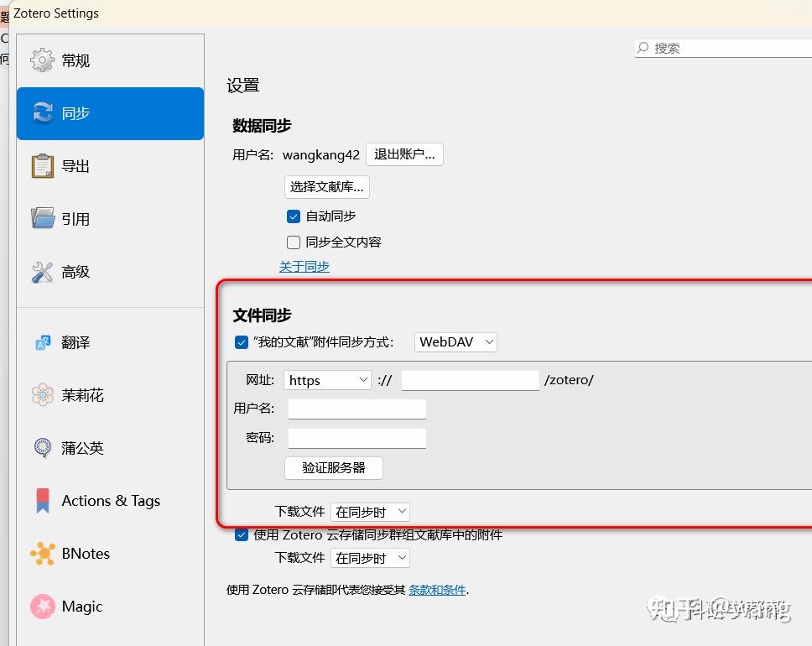812x646 pixels.
Task: Open the 下载文件 在同步时 dropdown
Action: (x=370, y=512)
